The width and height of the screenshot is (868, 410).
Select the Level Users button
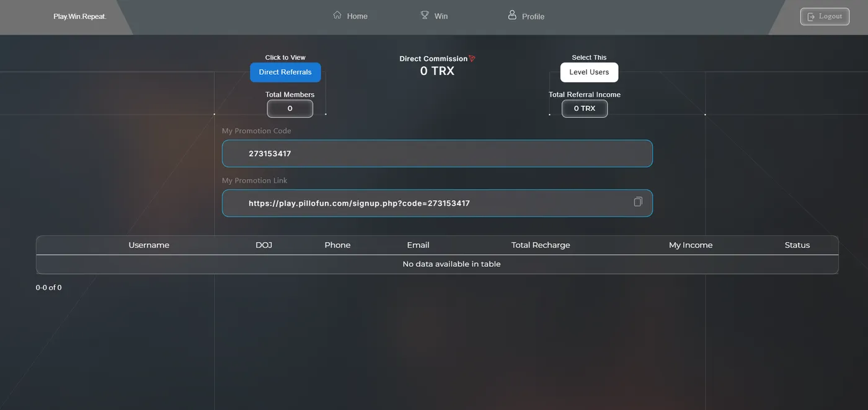[x=589, y=72]
